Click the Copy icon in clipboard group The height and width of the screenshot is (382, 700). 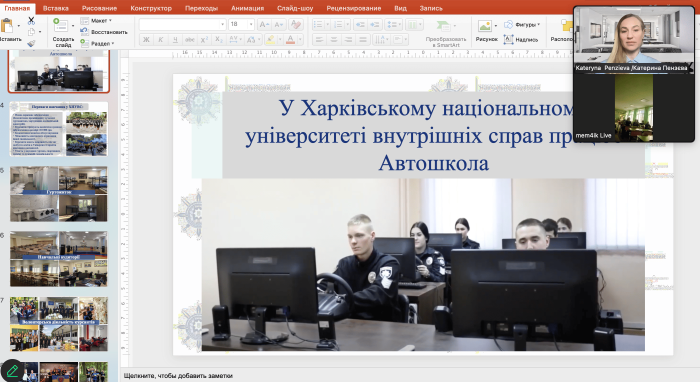31,32
